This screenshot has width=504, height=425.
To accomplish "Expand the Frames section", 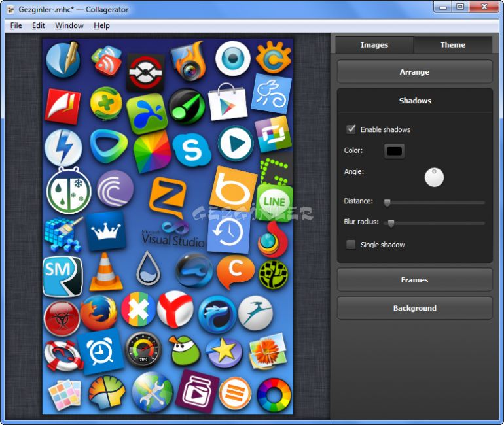I will coord(414,280).
